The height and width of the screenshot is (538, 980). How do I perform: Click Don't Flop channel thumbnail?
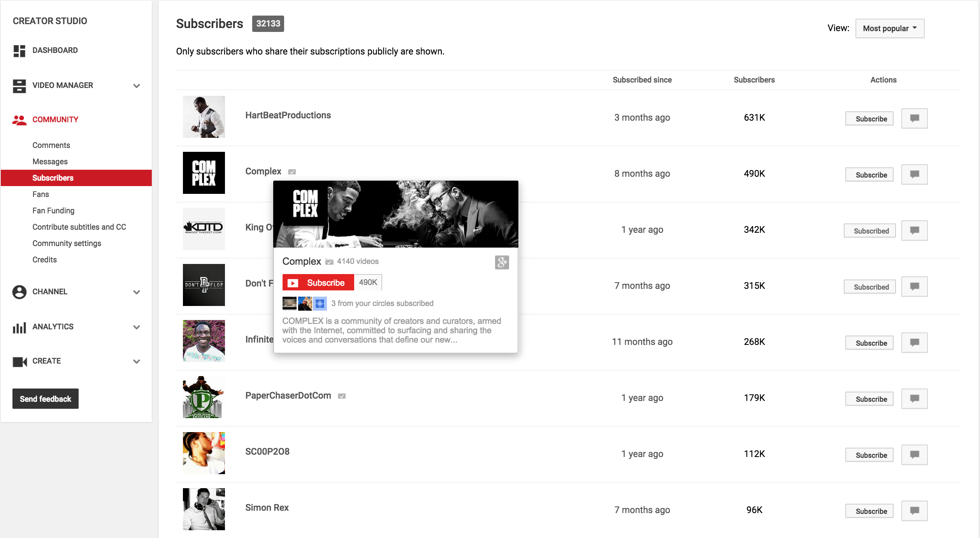click(x=204, y=285)
